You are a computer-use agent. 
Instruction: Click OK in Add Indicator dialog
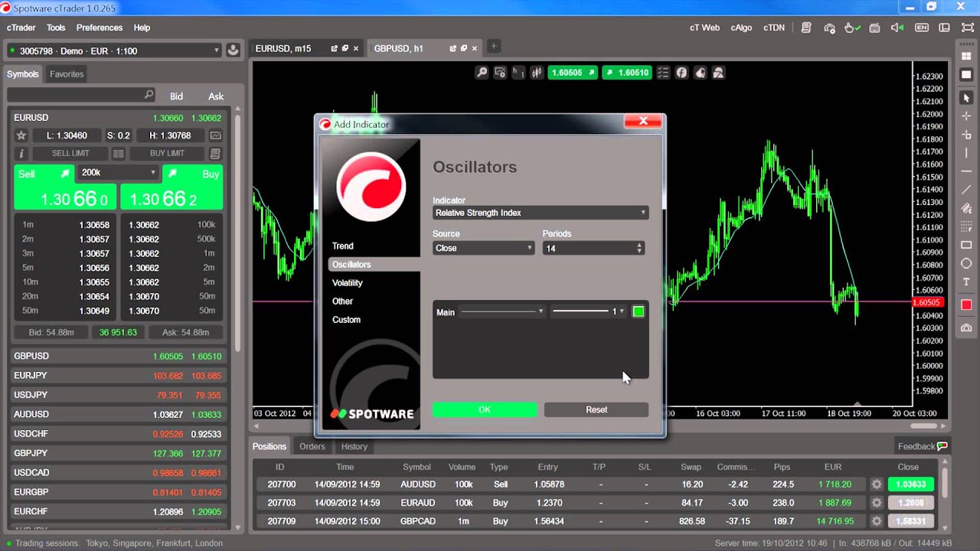[485, 409]
